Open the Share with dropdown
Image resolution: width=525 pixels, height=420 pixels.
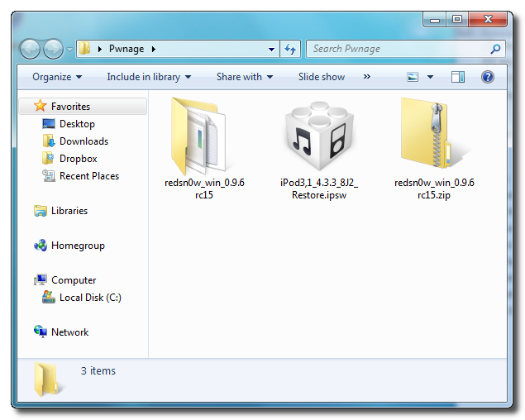245,77
